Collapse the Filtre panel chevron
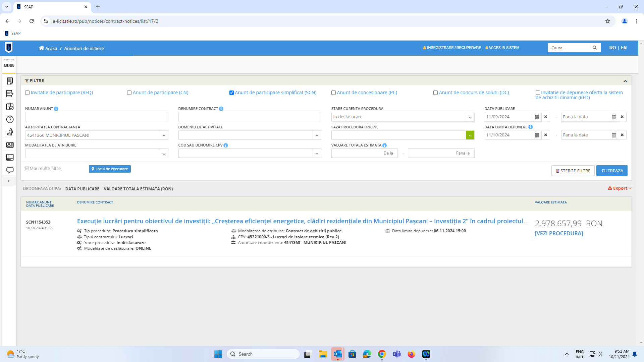 (625, 81)
